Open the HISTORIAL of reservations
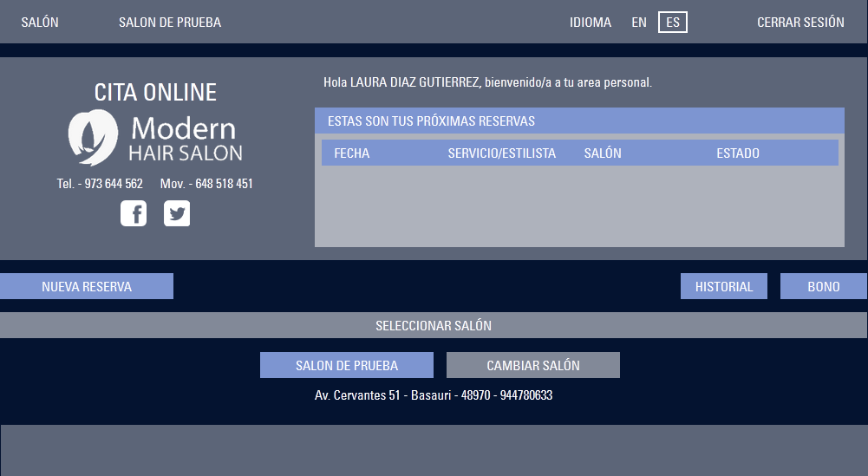Screen dimensions: 868x476 coord(724,286)
